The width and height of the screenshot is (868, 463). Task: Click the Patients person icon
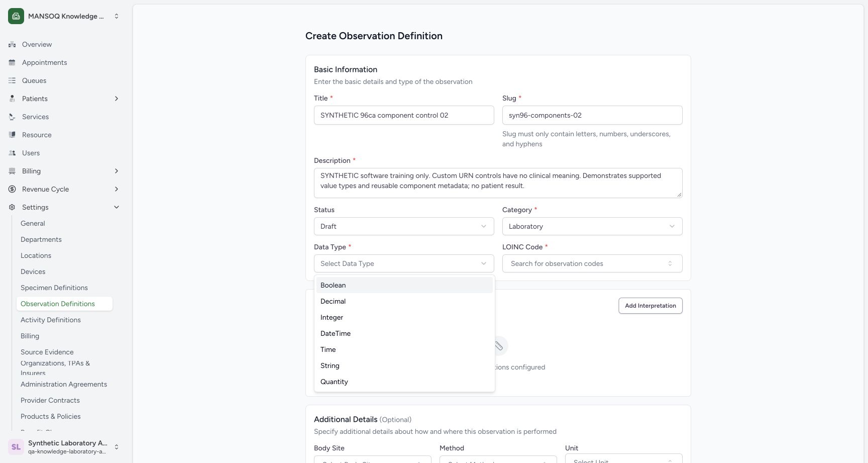(x=12, y=99)
